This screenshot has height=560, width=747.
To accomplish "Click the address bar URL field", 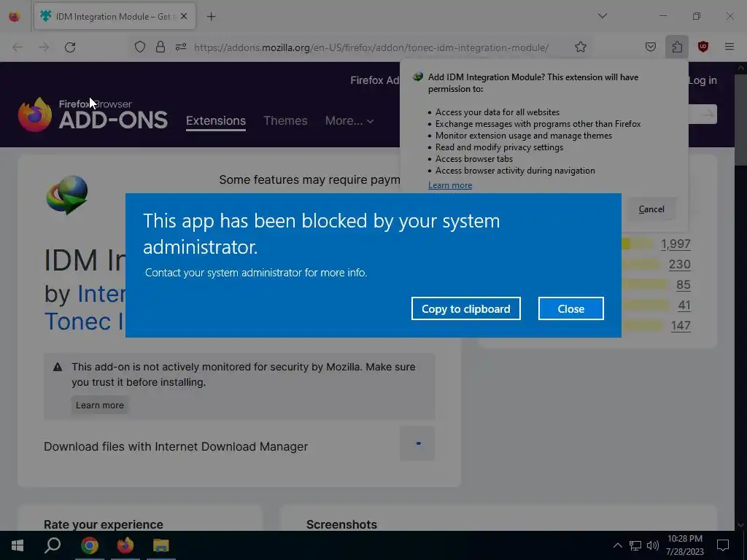I will click(371, 47).
